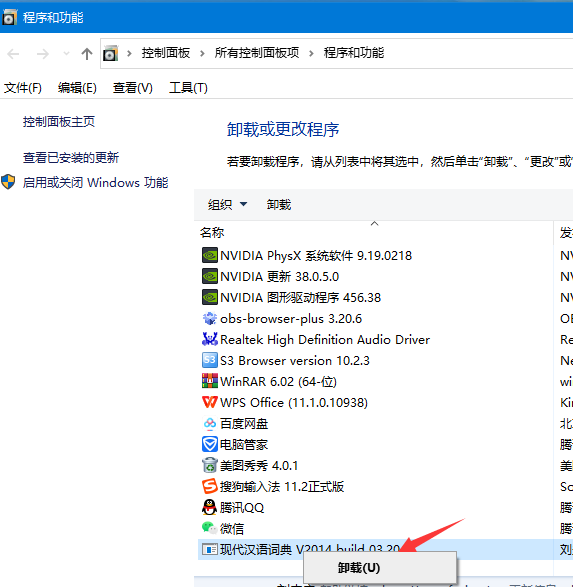Go back with the back arrow

[13, 54]
